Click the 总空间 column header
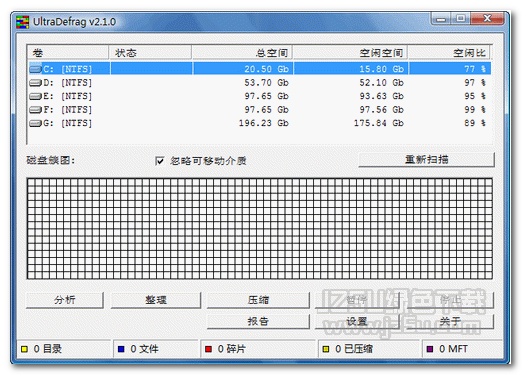The height and width of the screenshot is (375, 522). tap(242, 53)
